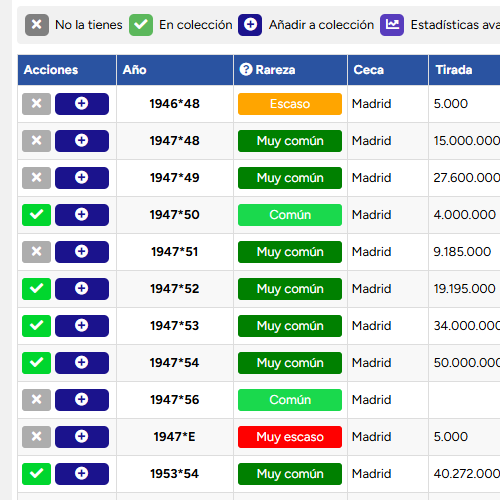This screenshot has height=500, width=500.
Task: Click the plus icon in the 1947*51 row
Action: pos(82,252)
